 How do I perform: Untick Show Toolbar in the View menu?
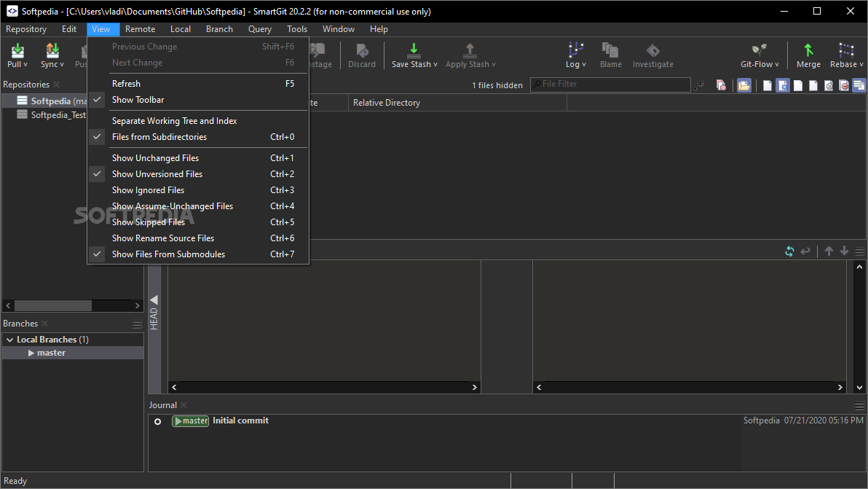click(x=197, y=100)
